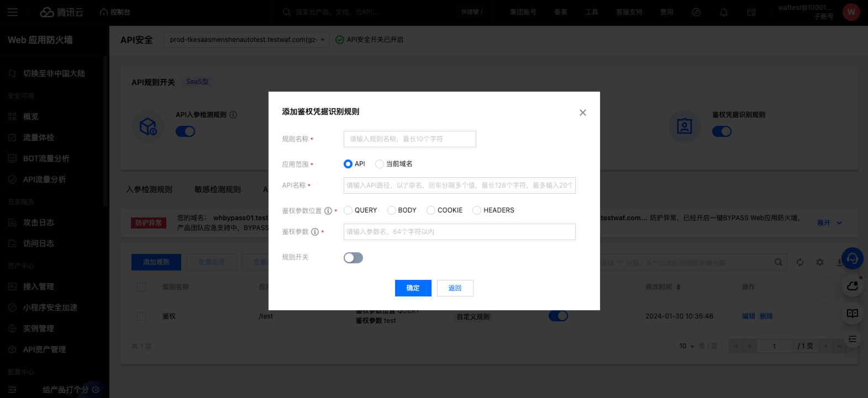The height and width of the screenshot is (398, 868).
Task: Click the 规则名称 input field
Action: (x=409, y=139)
